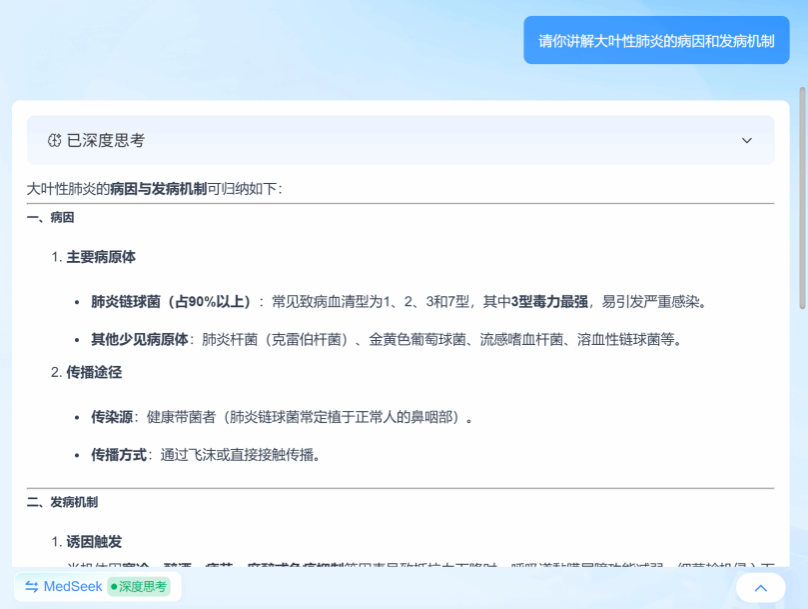Screen dimensions: 808x609
Task: Click the list item 诱因触发
Action: [94, 542]
